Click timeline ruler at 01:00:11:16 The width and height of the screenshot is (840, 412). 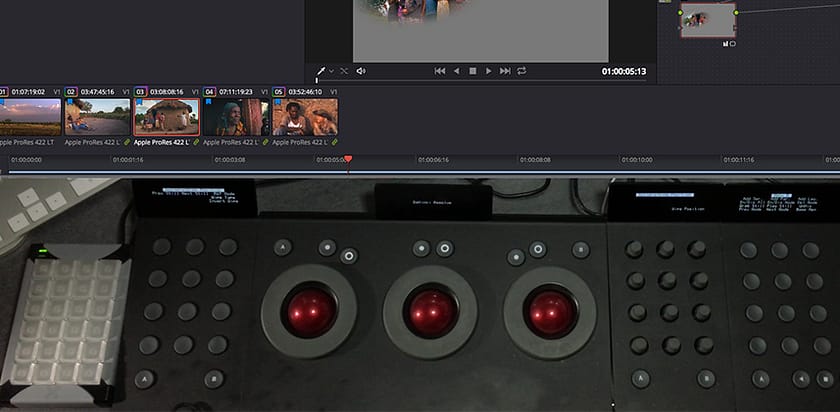point(739,160)
